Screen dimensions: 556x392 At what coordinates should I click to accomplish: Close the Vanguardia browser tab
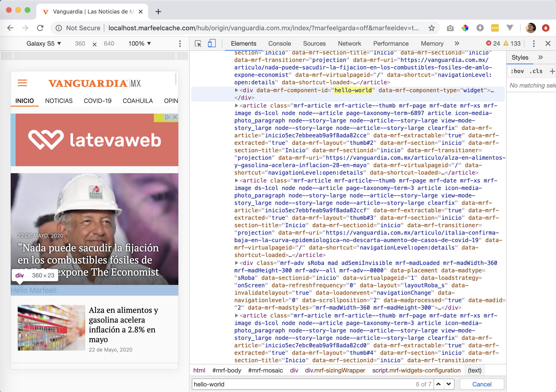[140, 12]
